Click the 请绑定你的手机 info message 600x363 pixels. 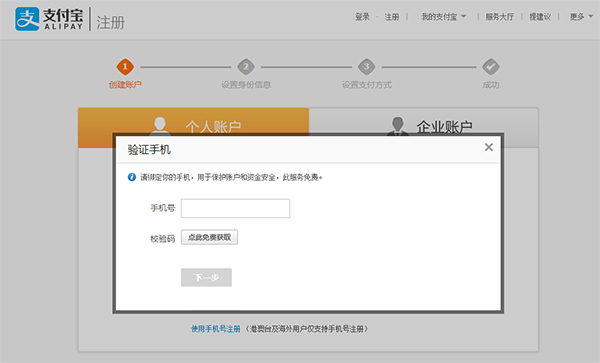tap(232, 177)
